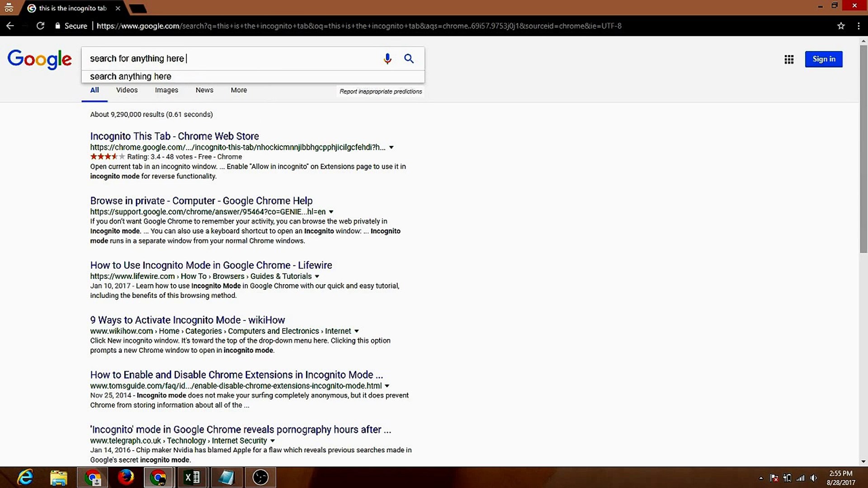This screenshot has height=488, width=868.
Task: Switch to the Images tab
Action: 166,90
